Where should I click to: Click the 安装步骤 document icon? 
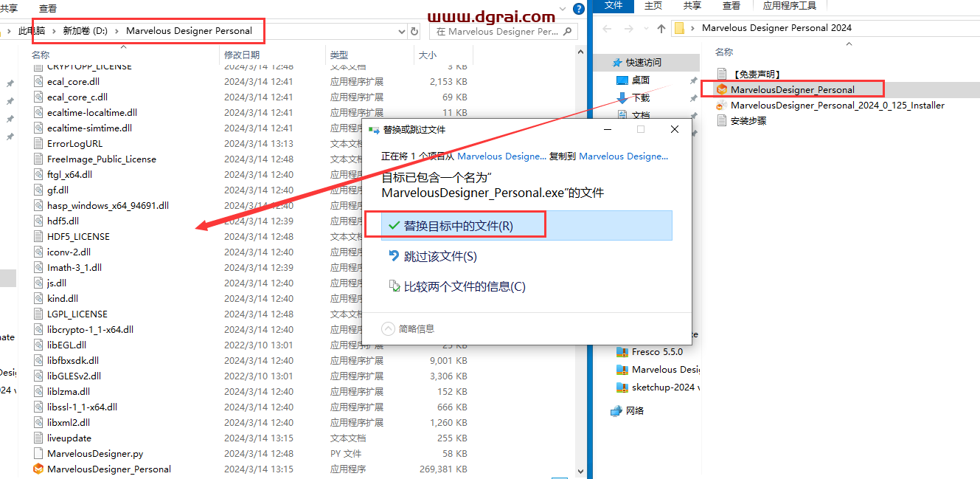pyautogui.click(x=722, y=121)
